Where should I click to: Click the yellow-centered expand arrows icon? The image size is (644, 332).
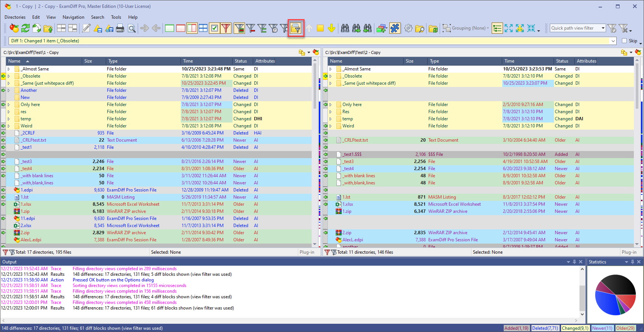tap(520, 28)
